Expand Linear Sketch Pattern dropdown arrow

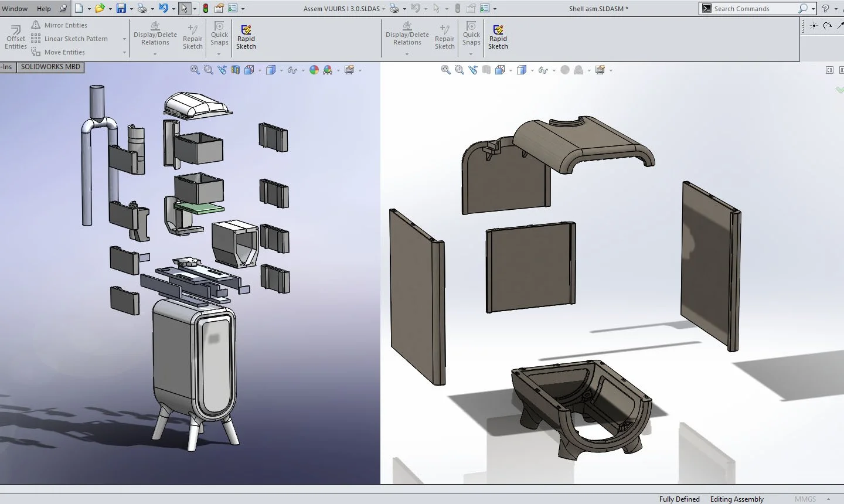(x=124, y=39)
